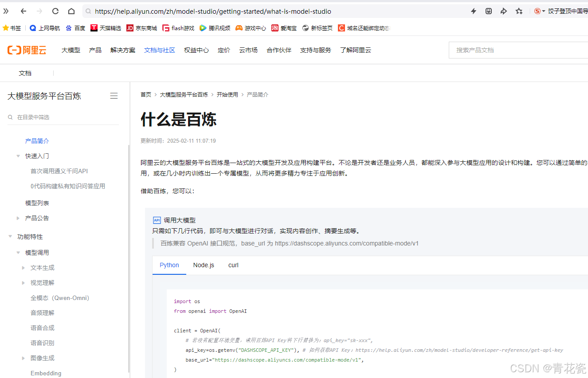Select 产品简介 in the sidebar
The image size is (588, 378).
click(x=37, y=141)
